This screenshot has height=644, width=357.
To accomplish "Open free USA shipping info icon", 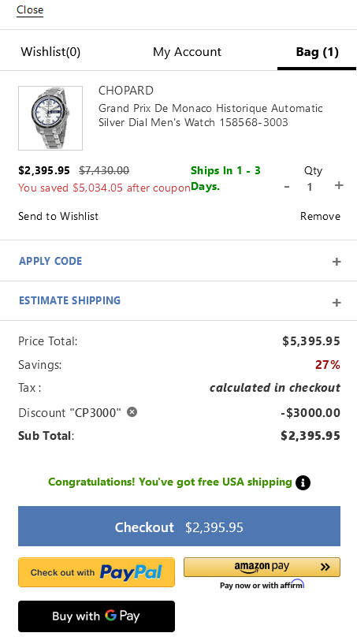I will tap(303, 483).
